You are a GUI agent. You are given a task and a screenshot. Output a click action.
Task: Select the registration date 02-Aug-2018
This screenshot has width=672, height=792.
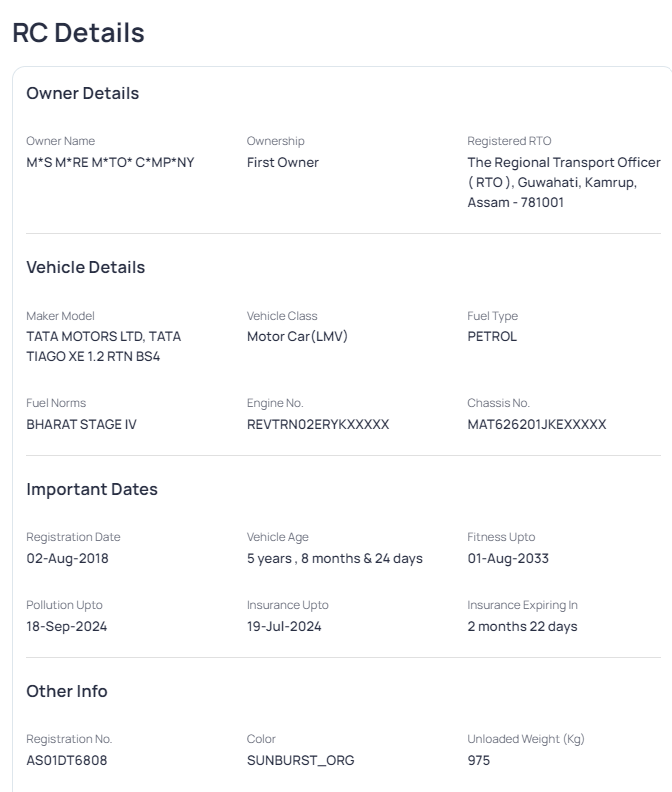[x=67, y=558]
